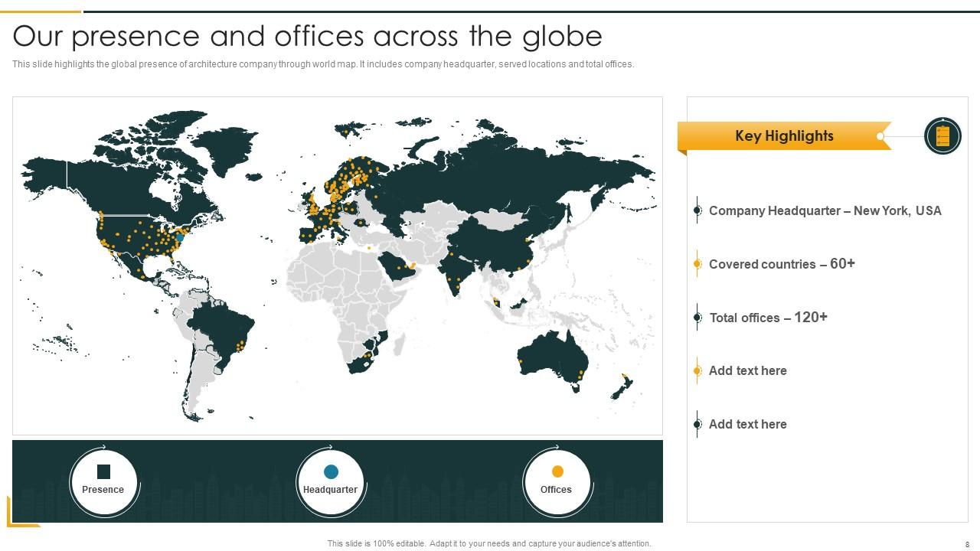Viewport: 980px width, 551px height.
Task: Click the white connector dot on Key Highlights banner
Action: tap(880, 136)
